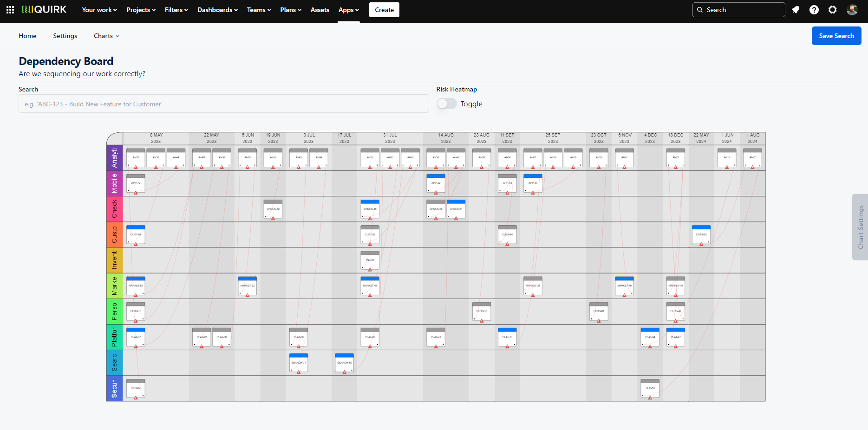This screenshot has height=430, width=868.
Task: Click the Save Search button
Action: click(836, 36)
